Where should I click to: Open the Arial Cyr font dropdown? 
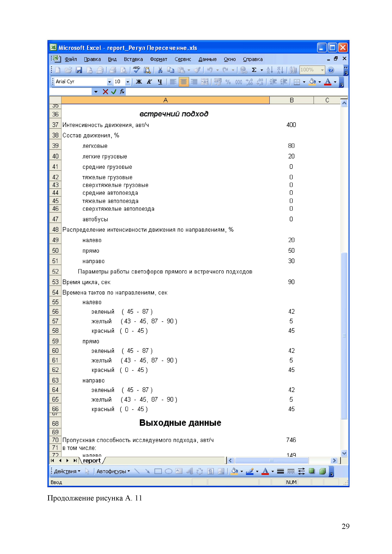coord(109,82)
